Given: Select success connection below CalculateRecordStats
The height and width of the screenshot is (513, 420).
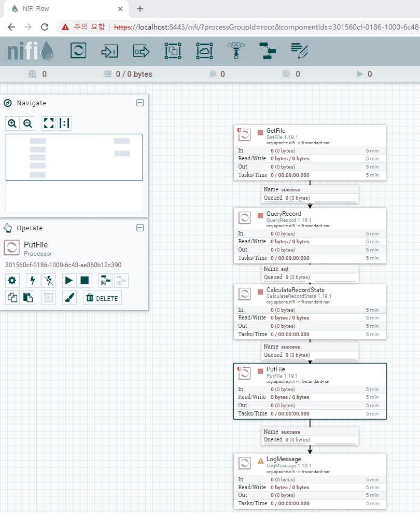Looking at the screenshot, I should [310, 351].
